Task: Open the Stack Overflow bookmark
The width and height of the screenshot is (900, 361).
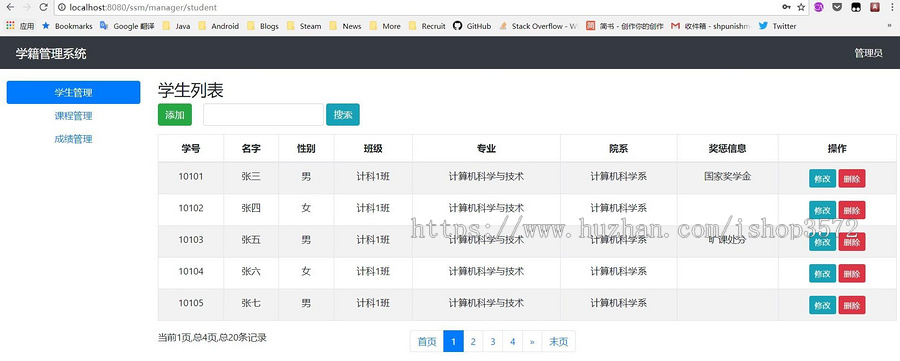Action: [x=538, y=26]
